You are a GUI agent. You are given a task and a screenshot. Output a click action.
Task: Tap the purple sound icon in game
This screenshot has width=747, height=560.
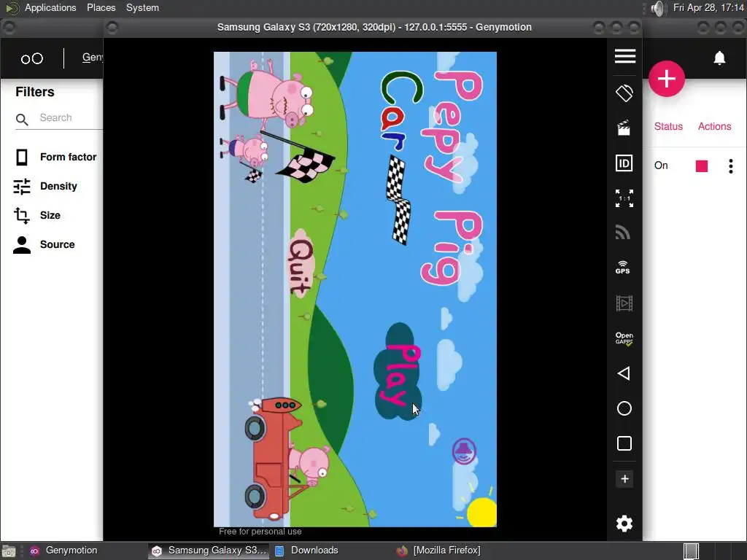[x=464, y=451]
